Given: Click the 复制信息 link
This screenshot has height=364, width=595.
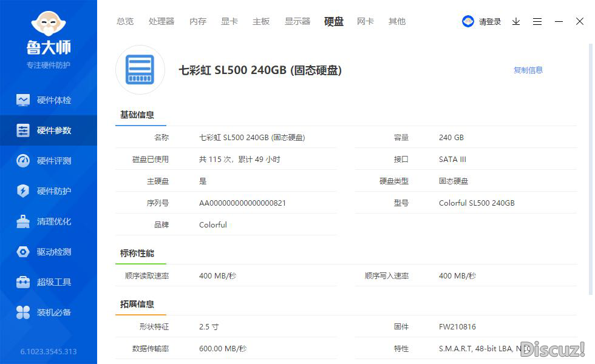Looking at the screenshot, I should (528, 70).
